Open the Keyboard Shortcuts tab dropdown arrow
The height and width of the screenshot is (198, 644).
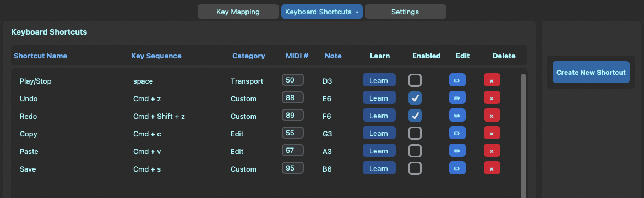click(x=357, y=12)
